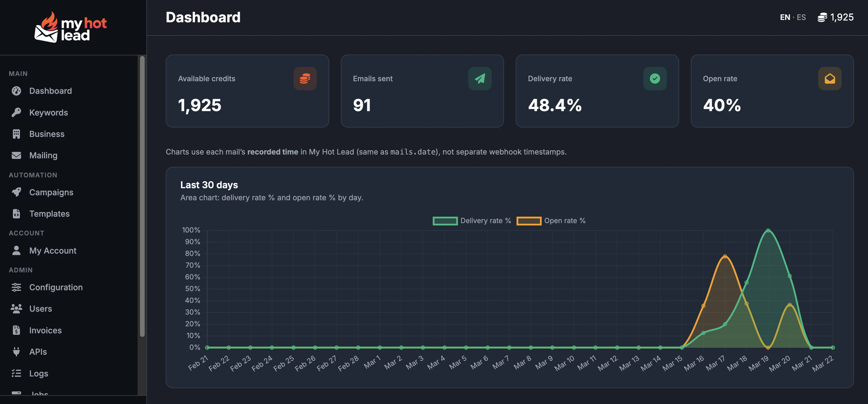Toggle Open rate % series in chart legend
The width and height of the screenshot is (868, 404).
(551, 220)
